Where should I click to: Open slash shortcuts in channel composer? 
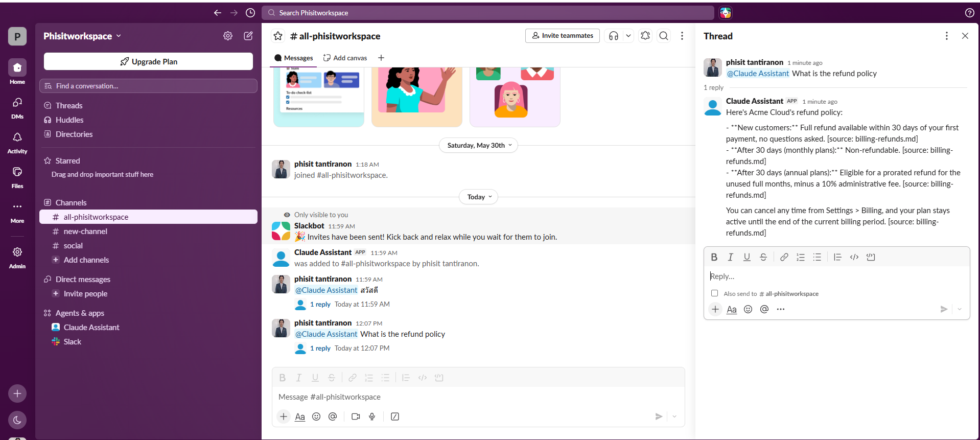coord(395,416)
